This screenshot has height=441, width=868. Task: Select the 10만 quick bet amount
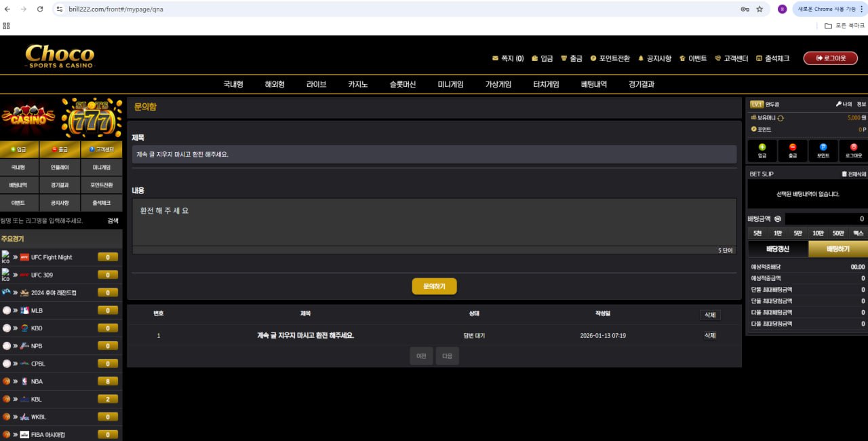point(818,233)
